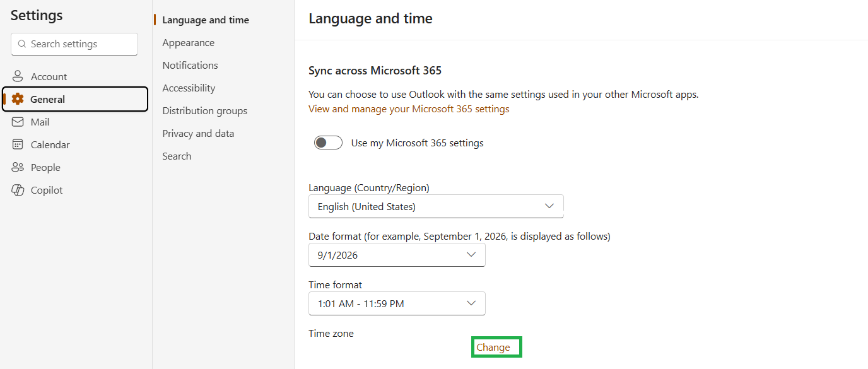Select the General settings category
868x369 pixels.
coord(75,99)
